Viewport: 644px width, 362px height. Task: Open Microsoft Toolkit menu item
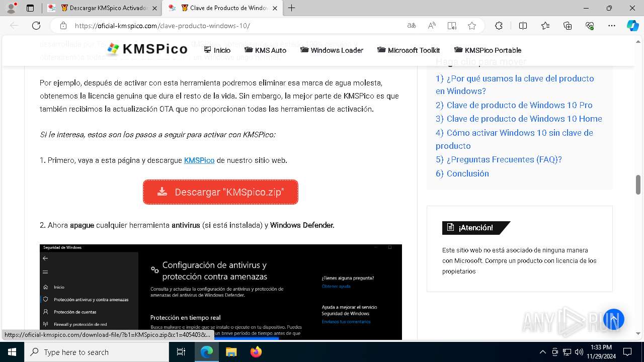point(409,50)
